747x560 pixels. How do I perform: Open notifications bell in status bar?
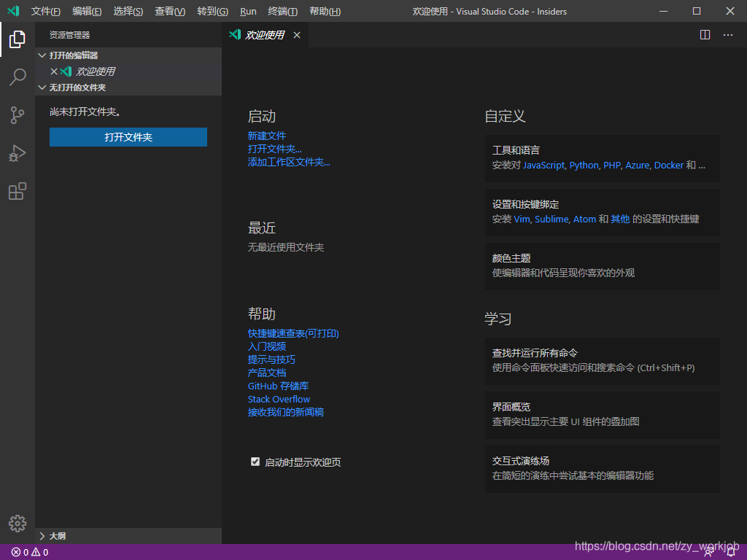[731, 553]
